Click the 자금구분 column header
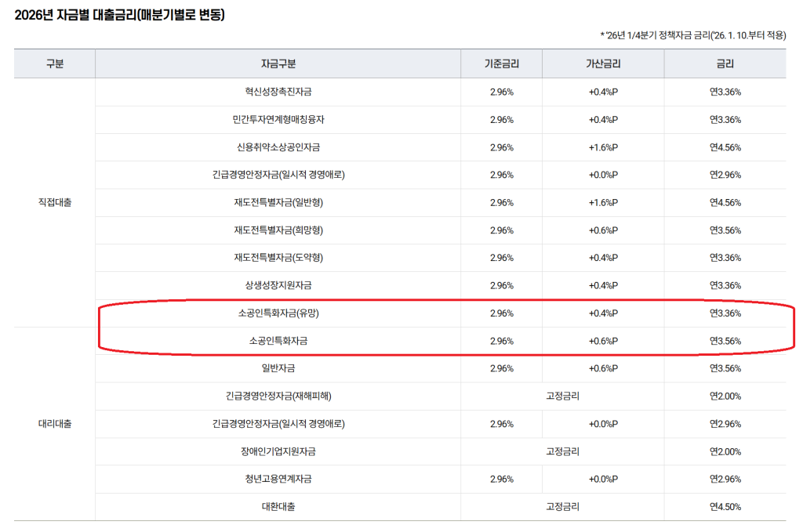 (x=278, y=64)
